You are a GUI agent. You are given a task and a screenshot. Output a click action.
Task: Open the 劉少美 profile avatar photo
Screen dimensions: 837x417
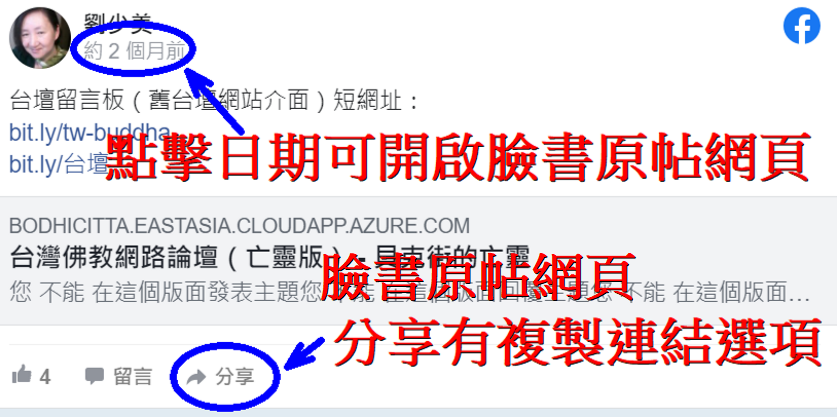coord(40,37)
